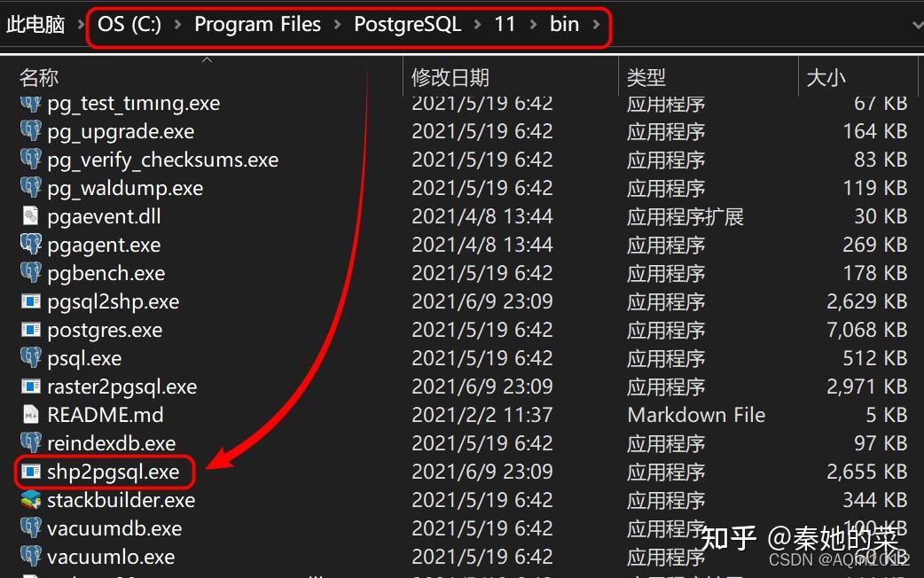Sort by the 大小 column header
924x578 pixels.
click(x=826, y=78)
